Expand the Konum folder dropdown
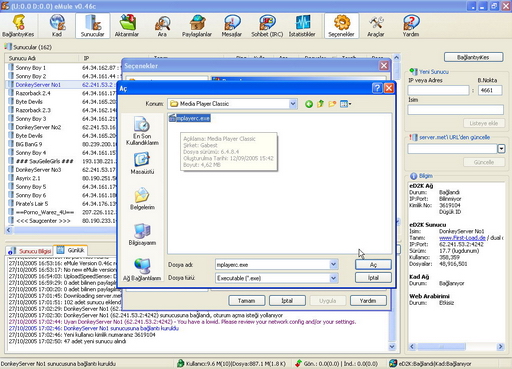 click(293, 104)
